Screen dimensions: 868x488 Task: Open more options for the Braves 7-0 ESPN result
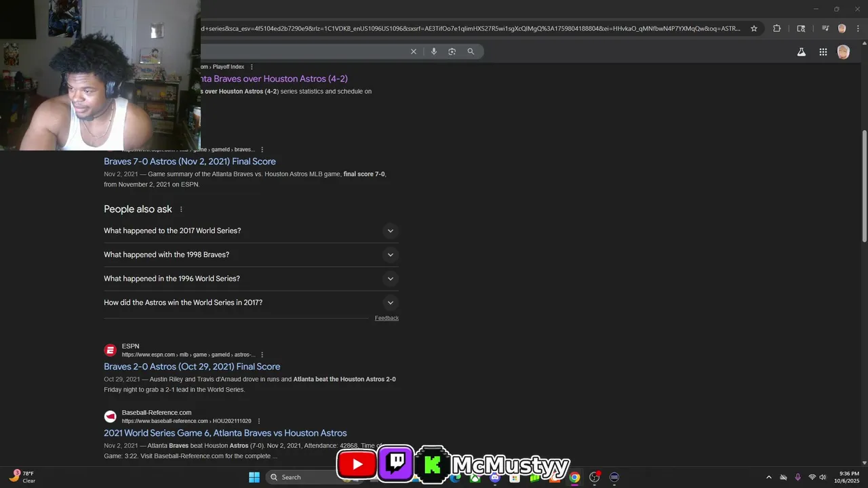click(x=262, y=149)
